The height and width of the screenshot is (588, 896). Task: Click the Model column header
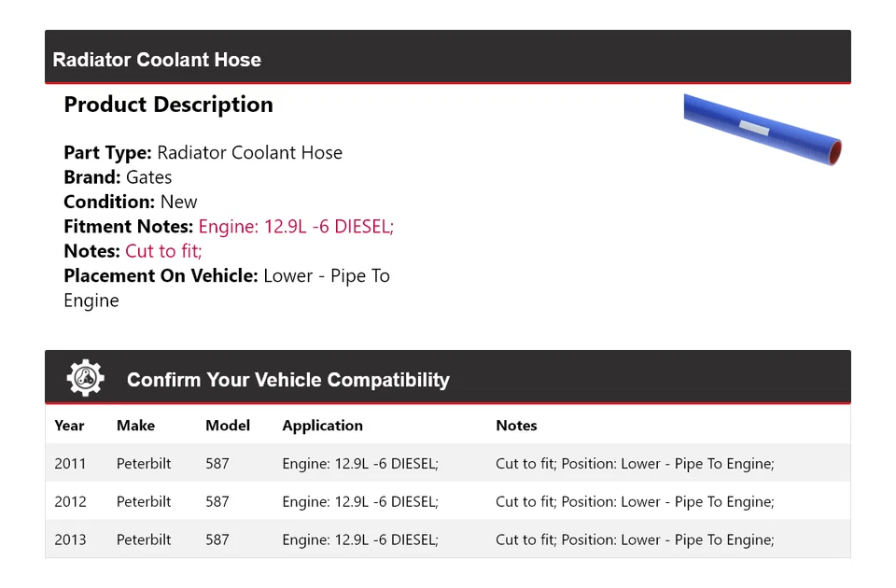pos(228,426)
